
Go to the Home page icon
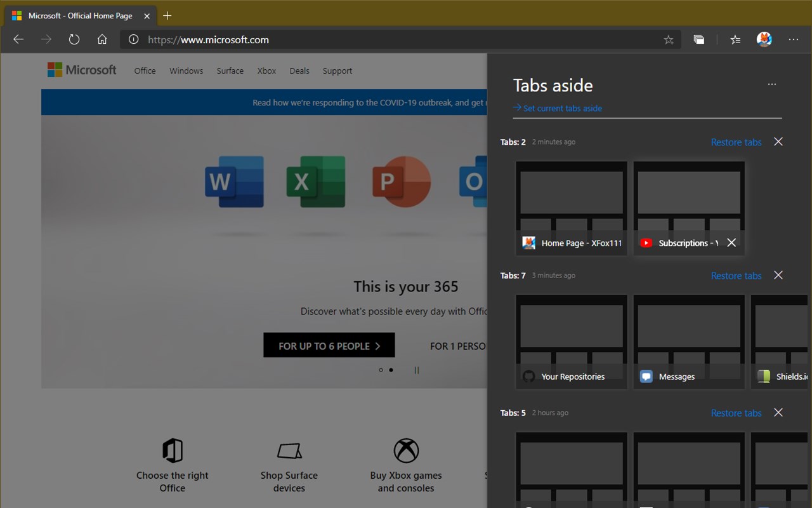[x=102, y=39]
